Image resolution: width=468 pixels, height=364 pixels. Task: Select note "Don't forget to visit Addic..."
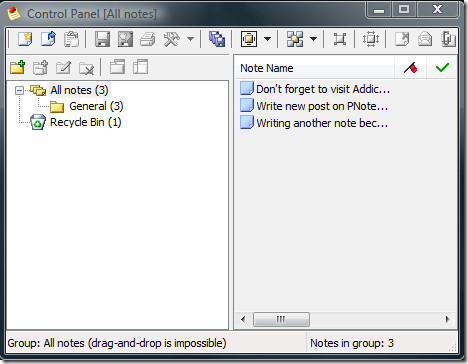point(323,89)
